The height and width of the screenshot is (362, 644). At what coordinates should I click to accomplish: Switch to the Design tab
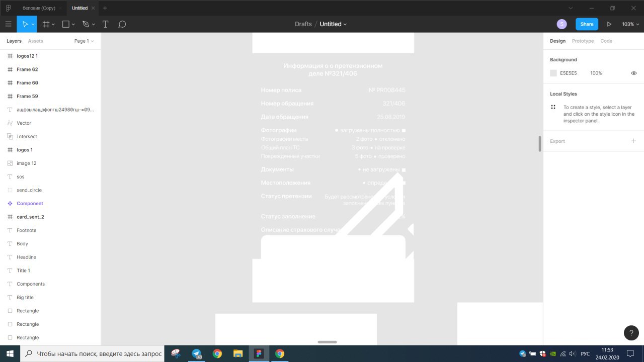point(557,41)
